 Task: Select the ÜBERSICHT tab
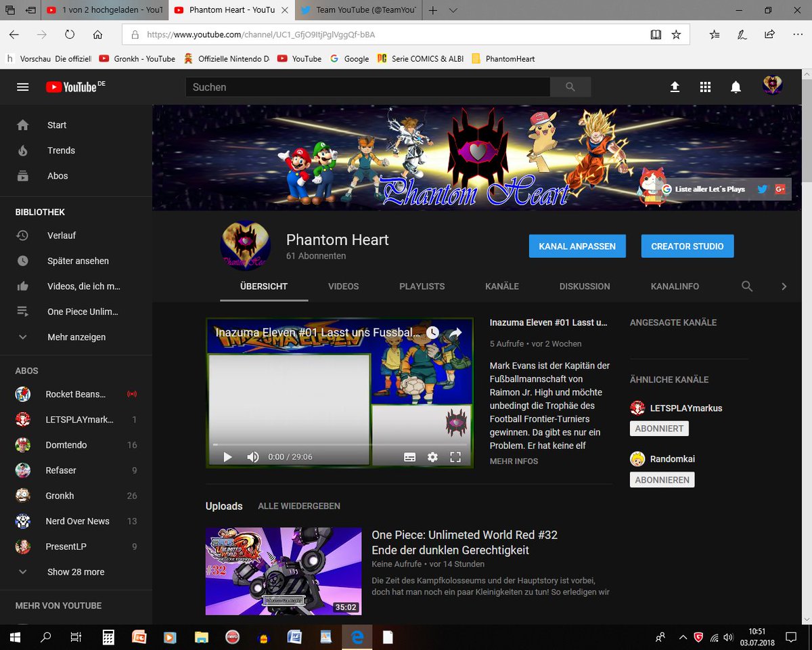(x=264, y=286)
